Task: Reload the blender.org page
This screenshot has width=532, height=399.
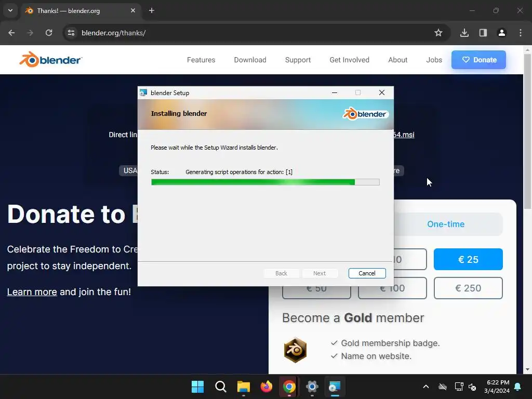Action: 49,33
